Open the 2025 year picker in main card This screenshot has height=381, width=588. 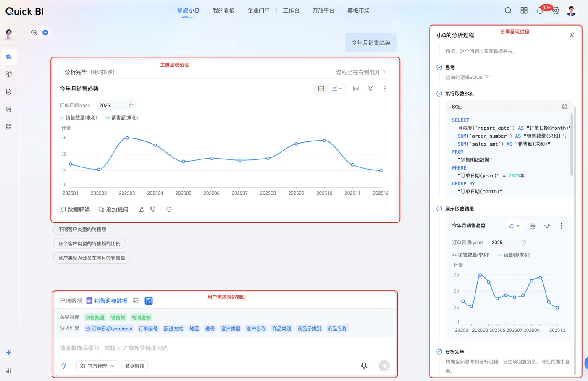click(116, 105)
